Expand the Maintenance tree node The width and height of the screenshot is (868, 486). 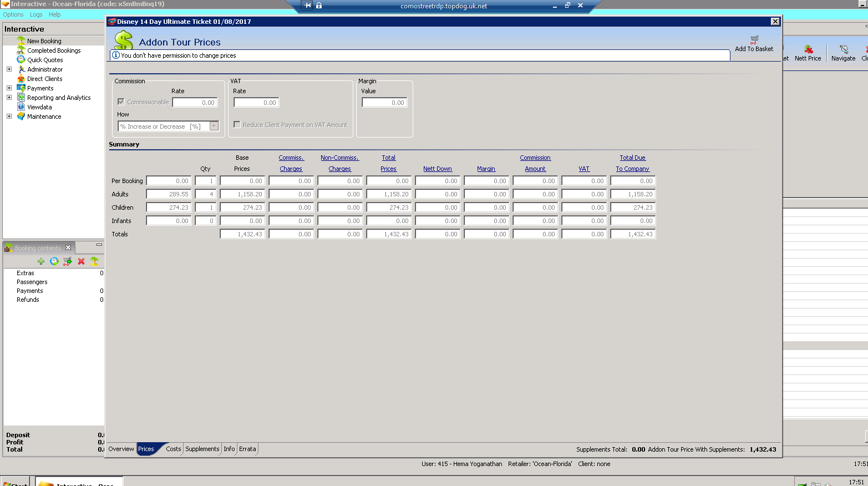(9, 117)
